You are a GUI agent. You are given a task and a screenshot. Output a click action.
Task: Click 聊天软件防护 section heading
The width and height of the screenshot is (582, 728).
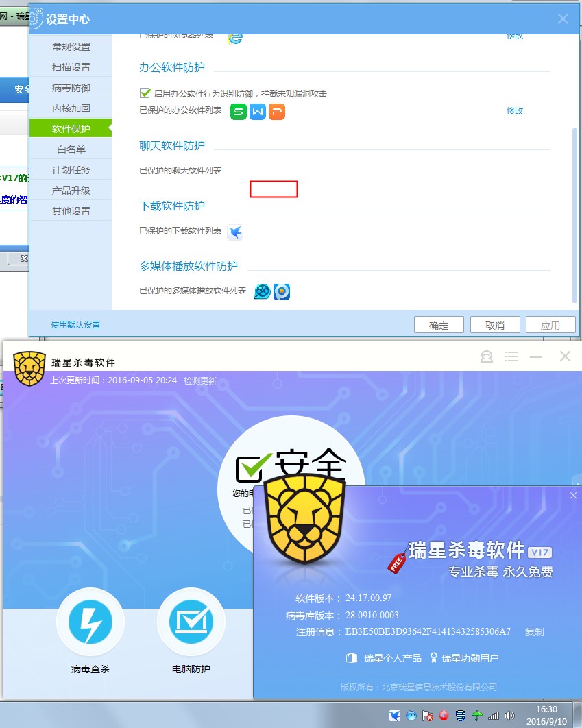172,145
